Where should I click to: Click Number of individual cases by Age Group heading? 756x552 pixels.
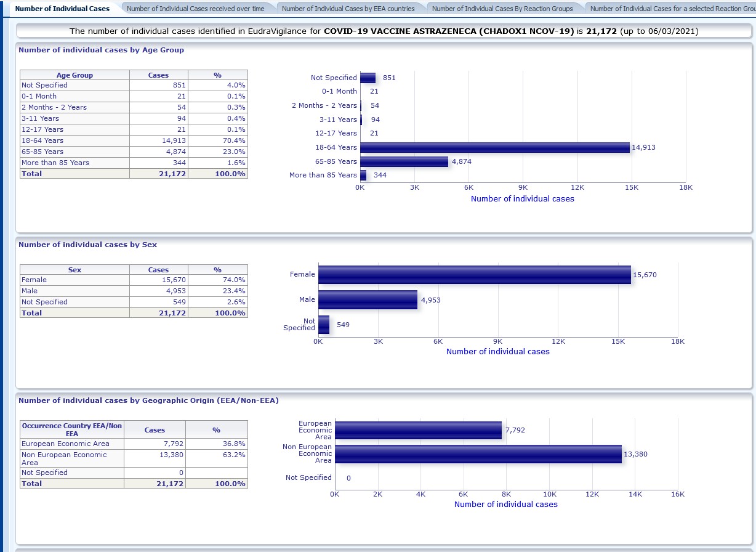[101, 50]
